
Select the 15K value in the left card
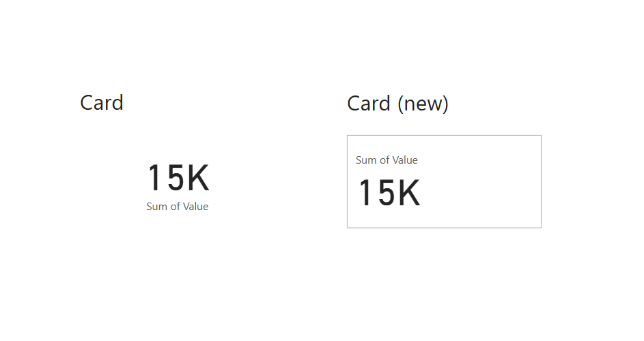pyautogui.click(x=178, y=178)
